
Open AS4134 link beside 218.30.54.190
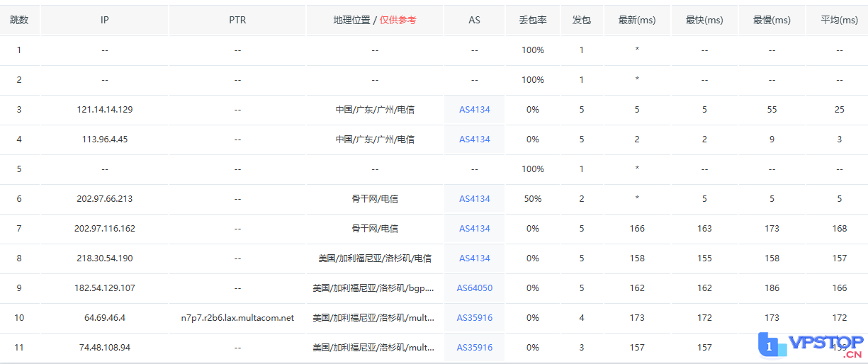coord(474,258)
